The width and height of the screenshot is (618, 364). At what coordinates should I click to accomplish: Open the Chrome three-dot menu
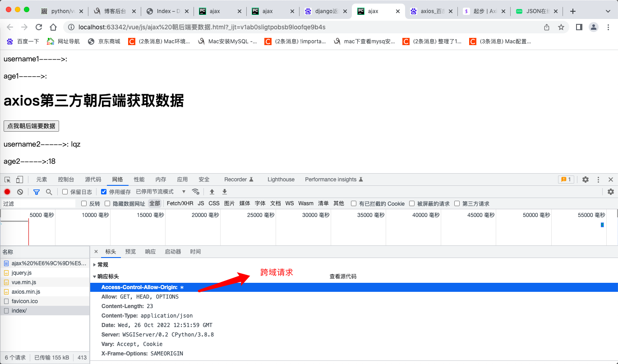pyautogui.click(x=608, y=27)
